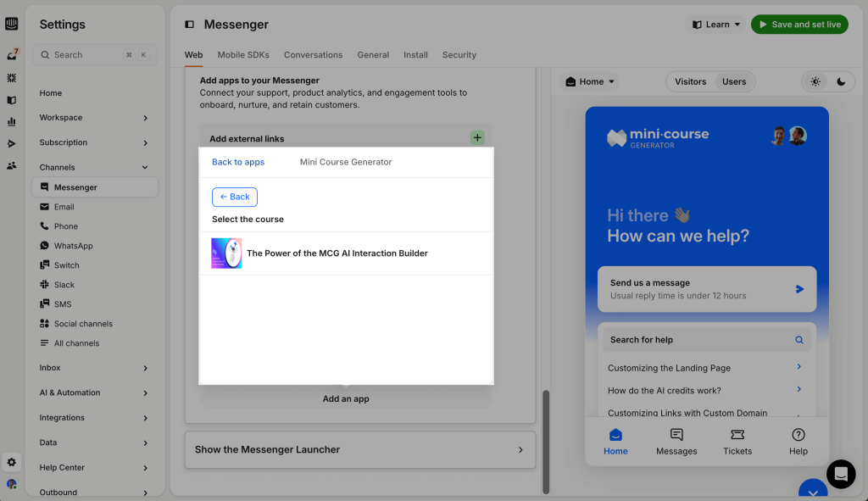Expand AI & Automation section

point(95,392)
